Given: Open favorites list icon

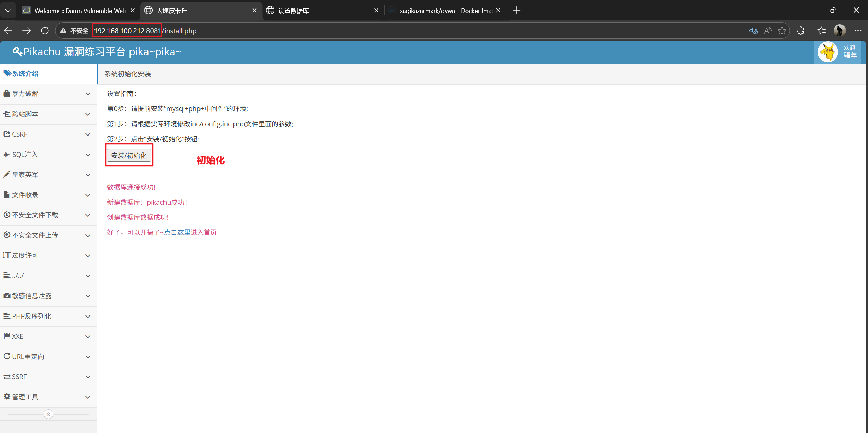Looking at the screenshot, I should (821, 31).
